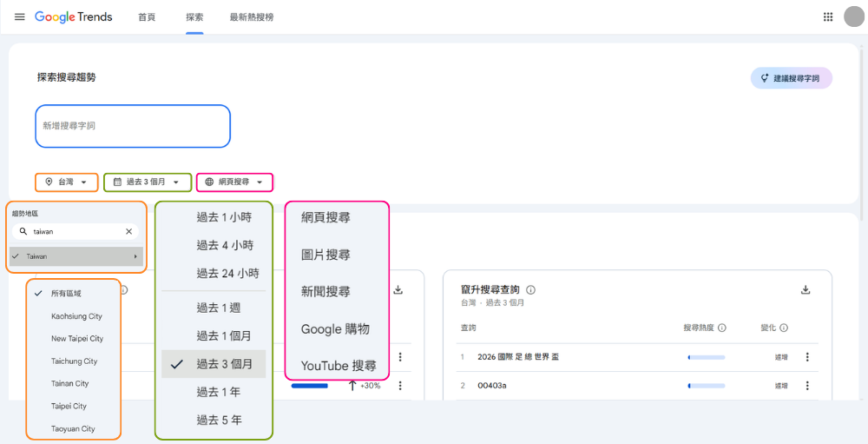
Task: Choose checked 過去 3 個月 option
Action: [x=214, y=363]
